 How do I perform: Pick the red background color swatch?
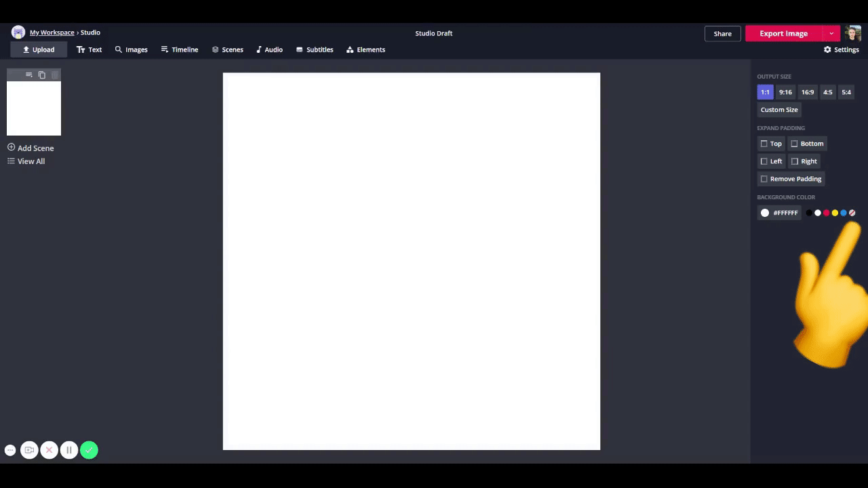tap(826, 213)
